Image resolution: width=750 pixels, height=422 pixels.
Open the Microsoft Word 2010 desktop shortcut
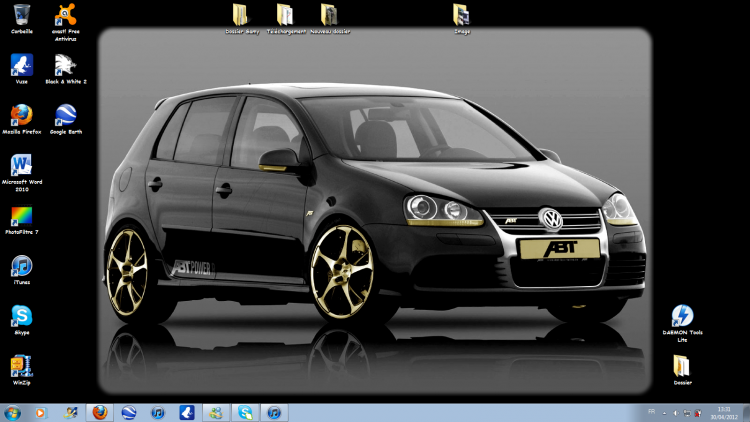click(x=22, y=173)
